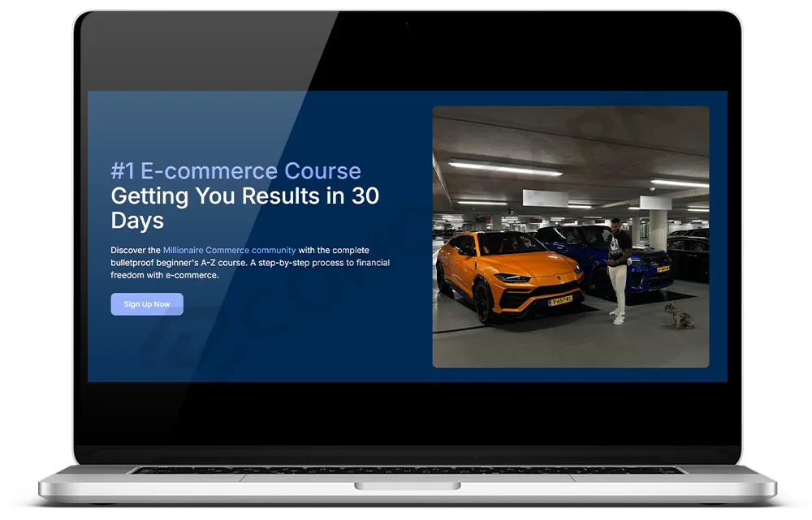Click the phrase 'A-Z course' in the paragraph
812x520 pixels.
click(x=218, y=261)
